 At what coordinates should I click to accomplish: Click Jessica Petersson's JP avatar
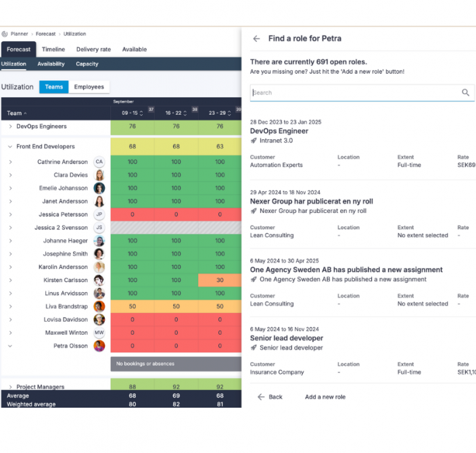[99, 215]
